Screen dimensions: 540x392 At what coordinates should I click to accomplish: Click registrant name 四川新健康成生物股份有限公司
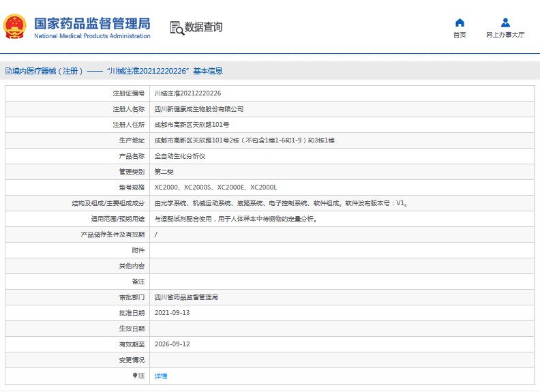tap(199, 109)
